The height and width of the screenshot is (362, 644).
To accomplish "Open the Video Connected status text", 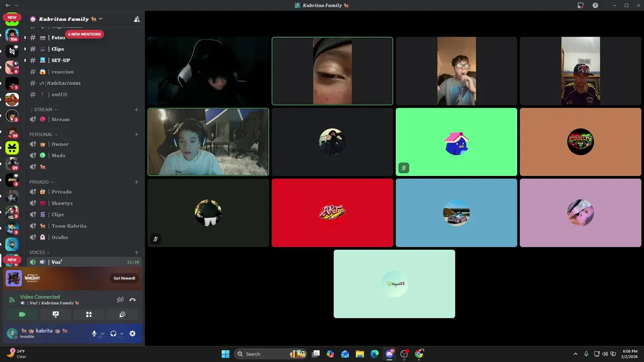I will (x=40, y=297).
